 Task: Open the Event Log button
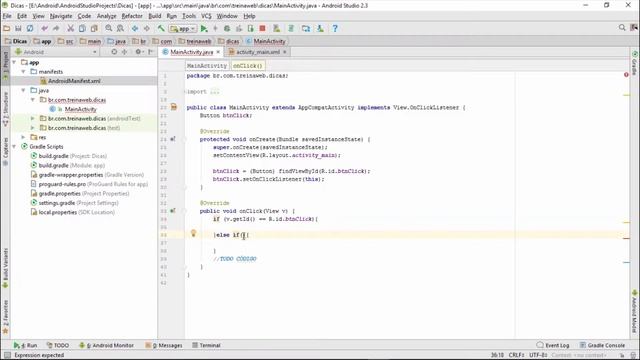coord(552,345)
